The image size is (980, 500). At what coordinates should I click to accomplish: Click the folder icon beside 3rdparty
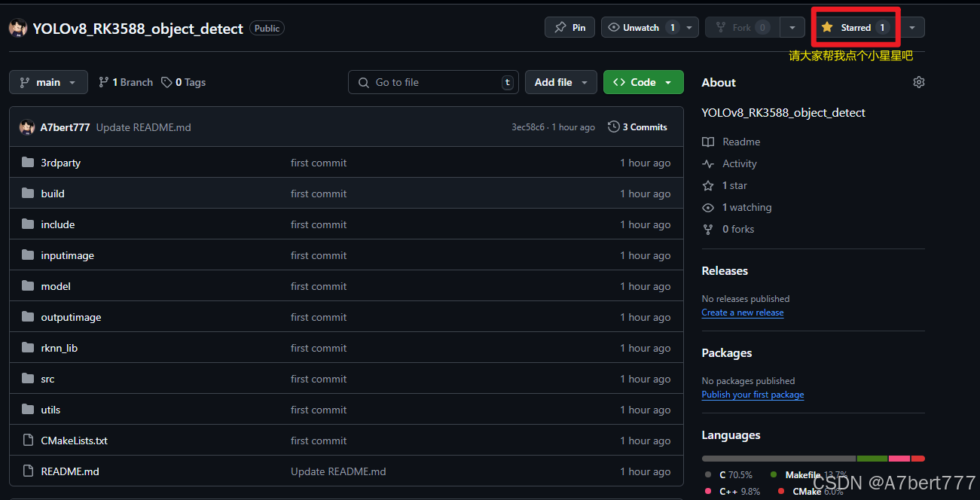tap(28, 163)
